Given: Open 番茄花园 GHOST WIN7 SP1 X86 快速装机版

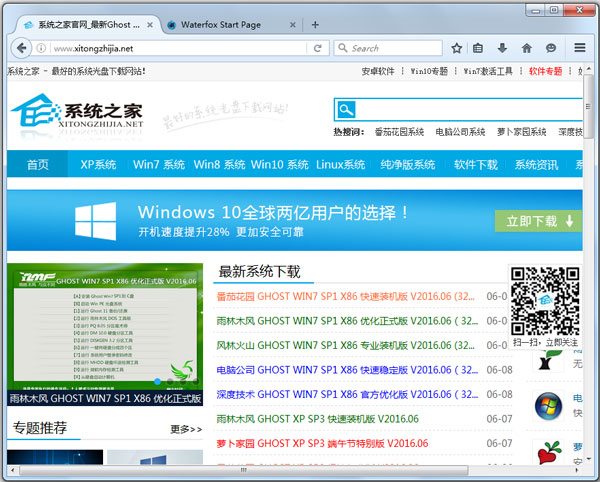Looking at the screenshot, I should point(346,296).
